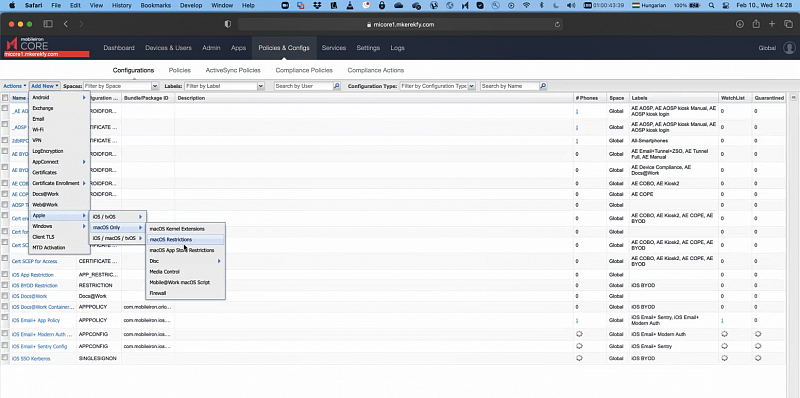The width and height of the screenshot is (800, 398).
Task: Toggle the Safari sidebar icon
Action: tap(47, 24)
